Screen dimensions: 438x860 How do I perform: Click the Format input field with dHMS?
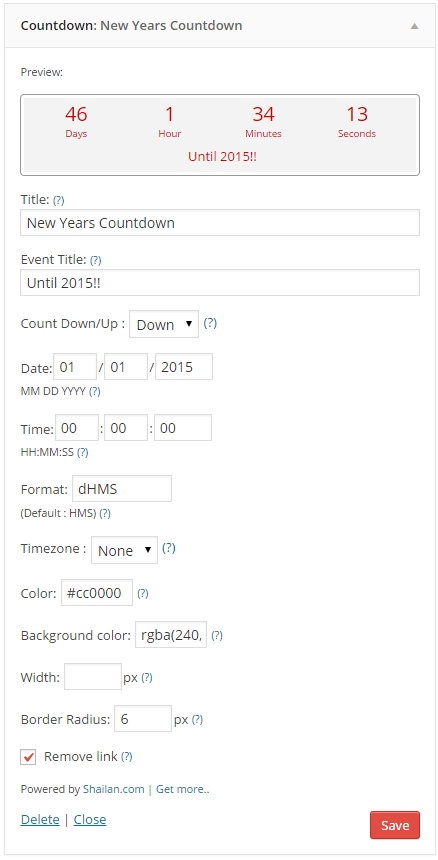point(122,489)
